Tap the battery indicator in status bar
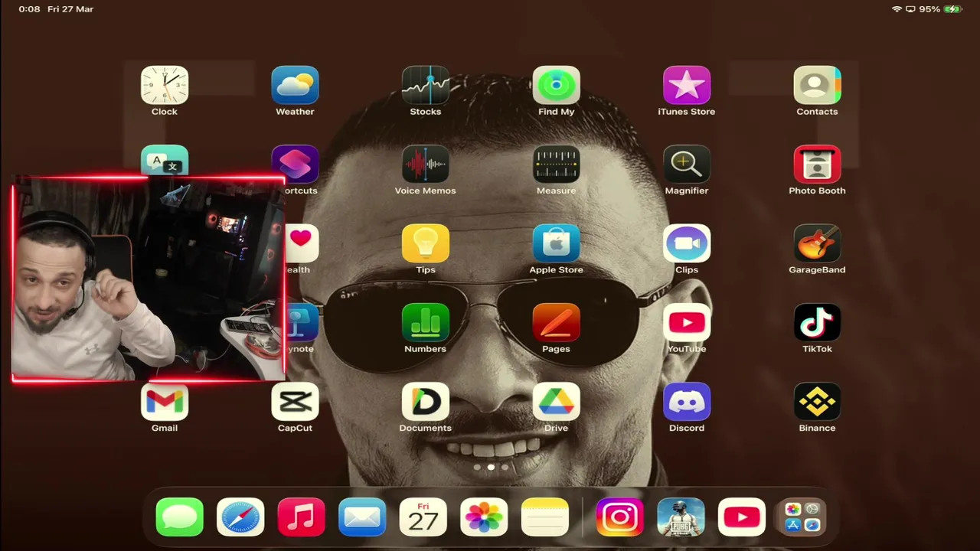This screenshot has width=980, height=551. click(x=952, y=9)
